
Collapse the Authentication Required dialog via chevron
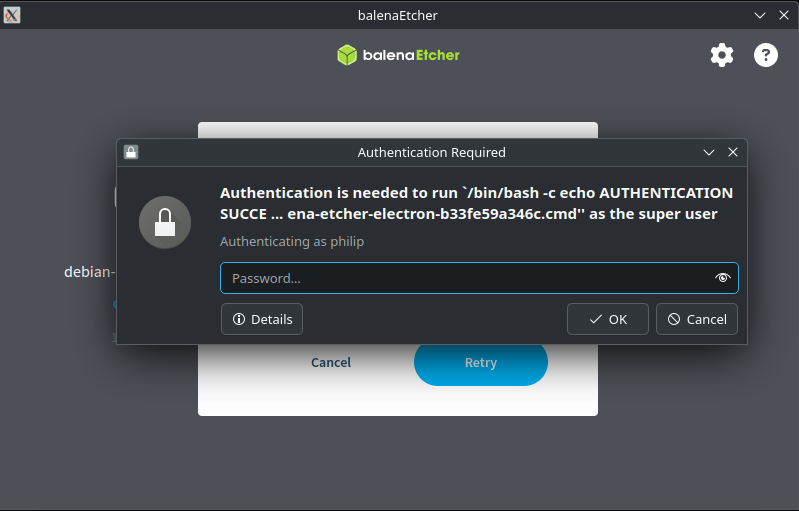[x=709, y=152]
